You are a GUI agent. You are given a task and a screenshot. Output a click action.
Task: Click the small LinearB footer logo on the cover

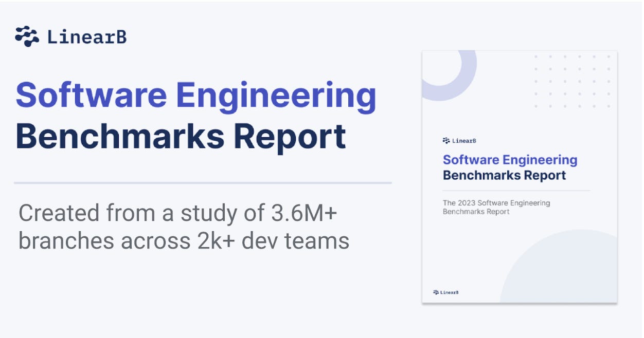[x=446, y=292]
